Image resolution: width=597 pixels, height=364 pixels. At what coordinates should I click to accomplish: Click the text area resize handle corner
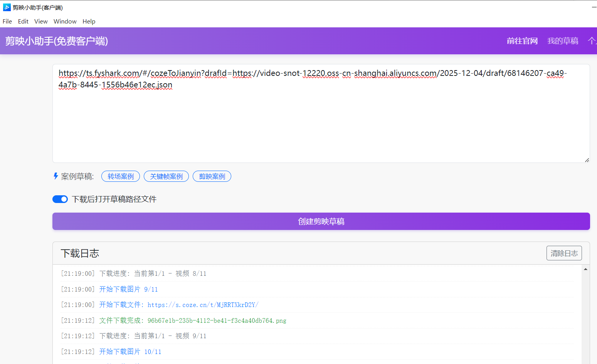pyautogui.click(x=587, y=160)
